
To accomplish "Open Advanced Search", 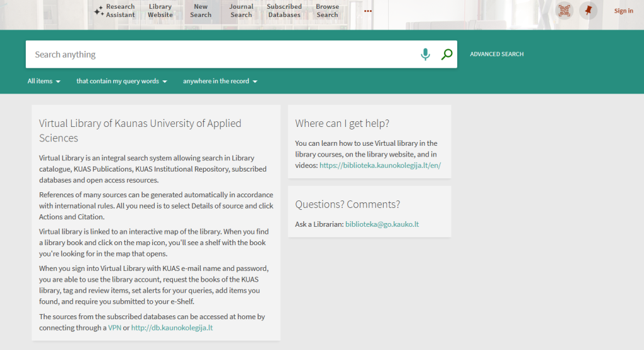I will tap(496, 55).
